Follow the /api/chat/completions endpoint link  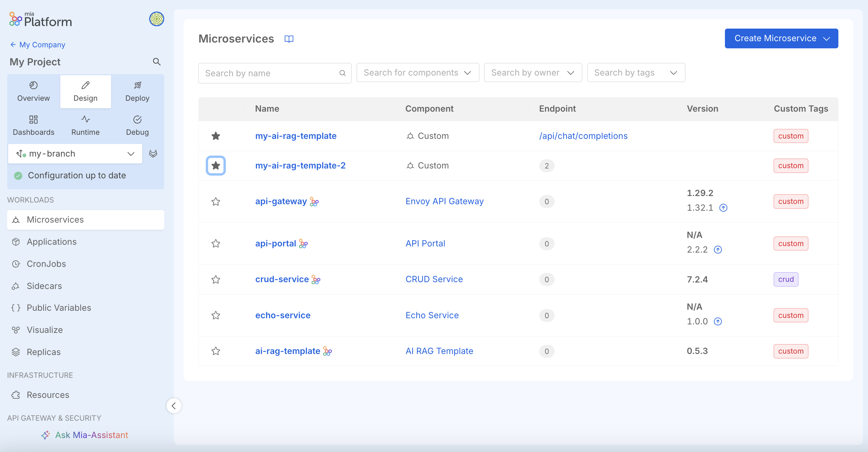coord(583,136)
